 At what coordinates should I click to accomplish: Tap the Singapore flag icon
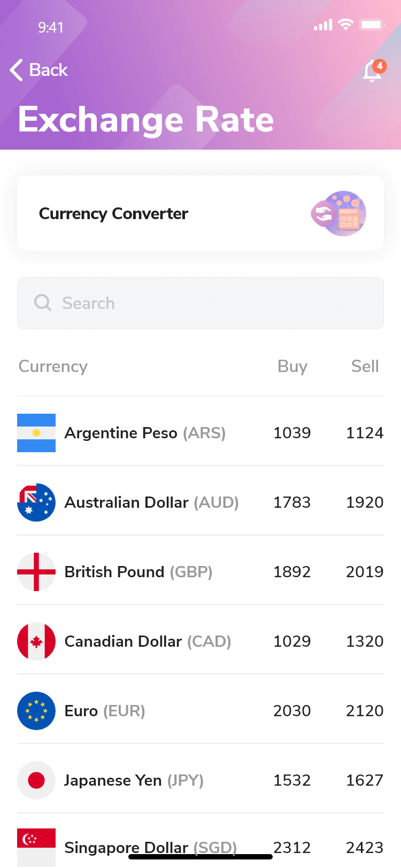tap(36, 847)
